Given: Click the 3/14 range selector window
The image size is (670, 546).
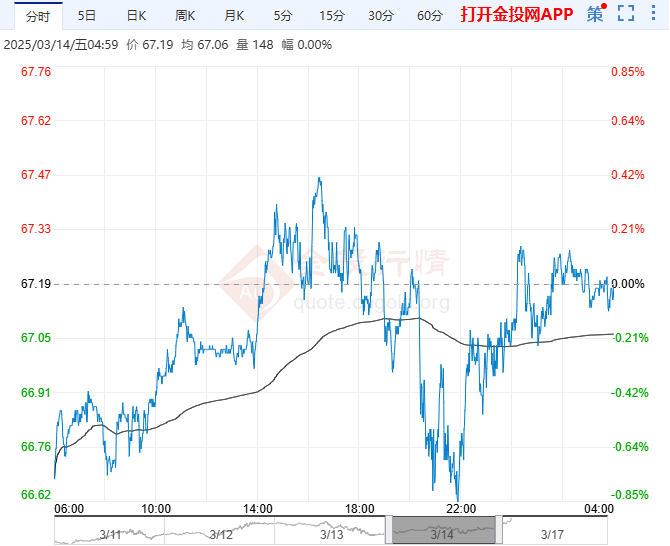Looking at the screenshot, I should pyautogui.click(x=444, y=530).
